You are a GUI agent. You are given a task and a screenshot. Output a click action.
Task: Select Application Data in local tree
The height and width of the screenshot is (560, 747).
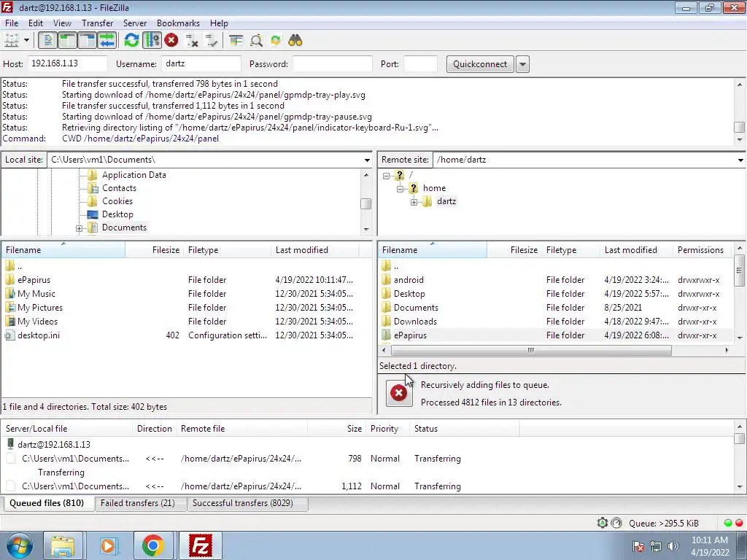134,175
